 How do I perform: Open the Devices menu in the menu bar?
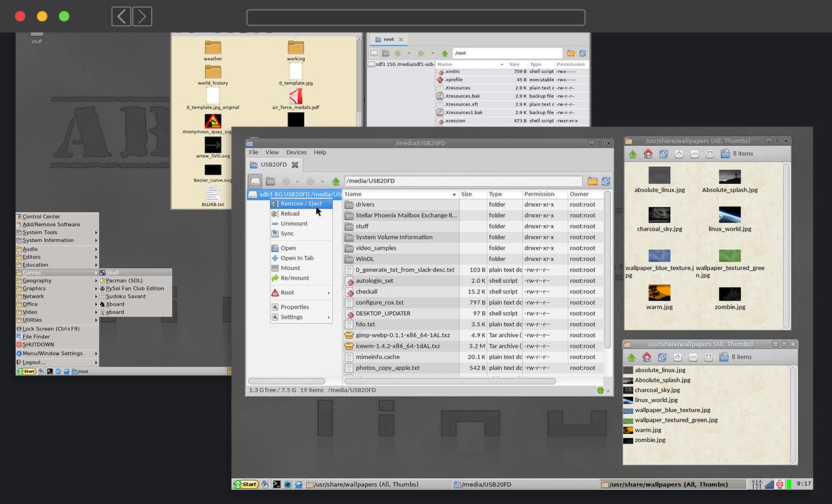point(296,152)
